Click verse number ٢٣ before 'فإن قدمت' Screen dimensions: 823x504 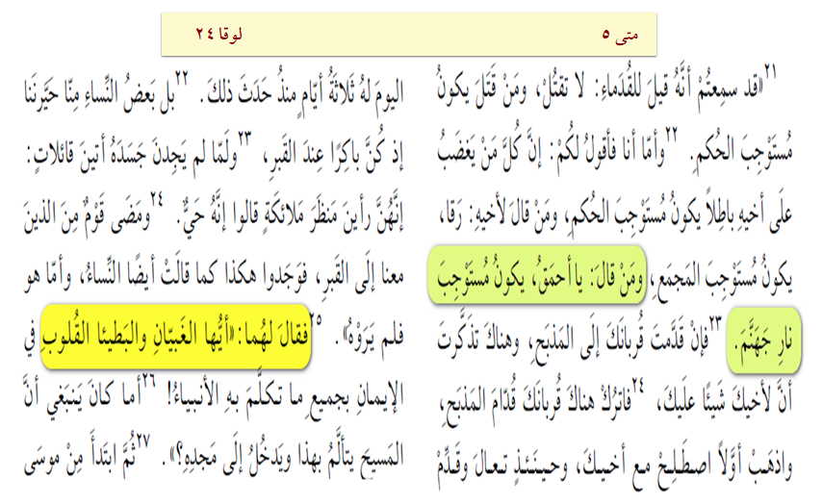pos(716,321)
